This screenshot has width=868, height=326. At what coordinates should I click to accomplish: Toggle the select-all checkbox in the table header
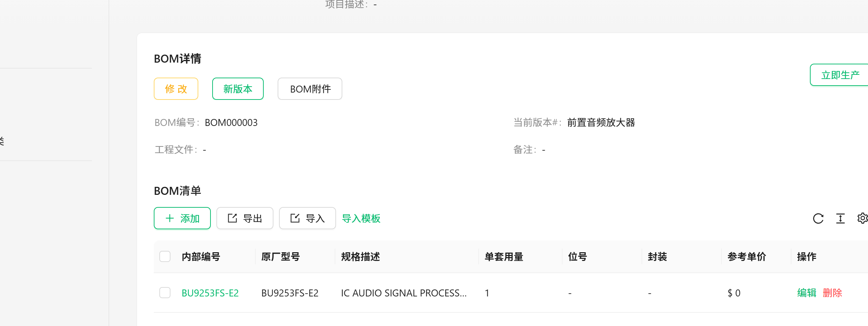tap(165, 256)
